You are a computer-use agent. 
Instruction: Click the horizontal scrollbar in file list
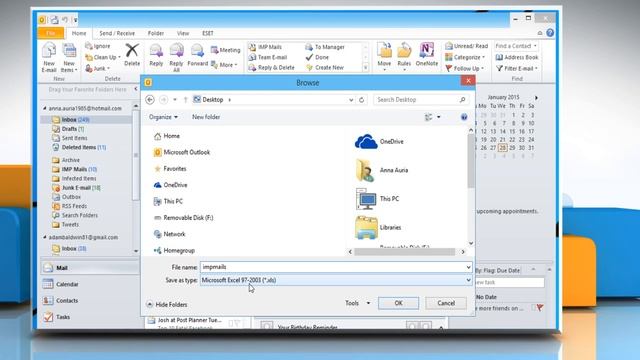[404, 252]
